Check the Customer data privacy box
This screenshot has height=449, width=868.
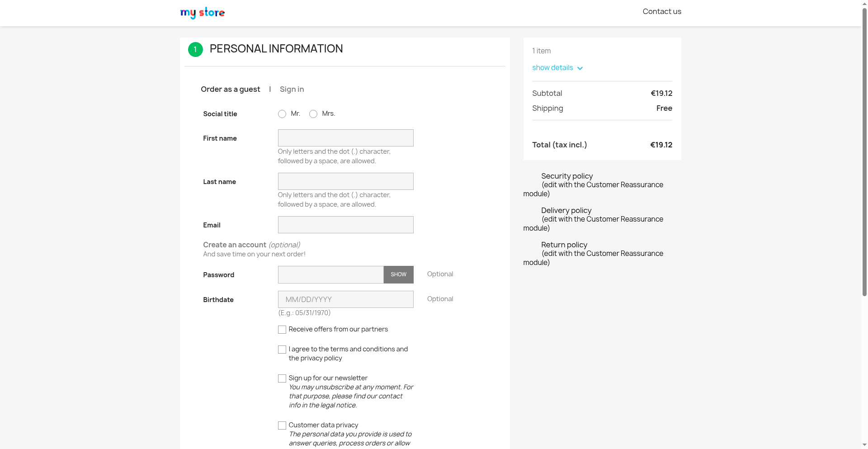(282, 425)
